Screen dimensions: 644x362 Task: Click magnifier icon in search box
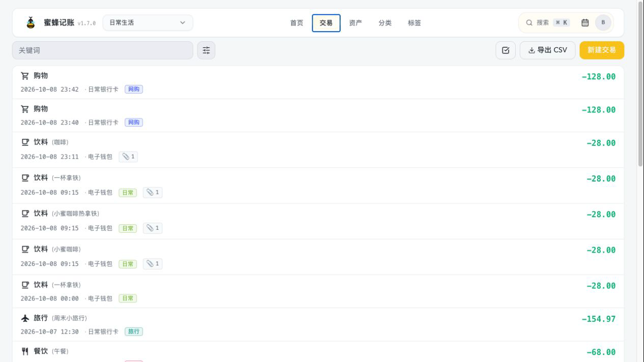point(529,22)
